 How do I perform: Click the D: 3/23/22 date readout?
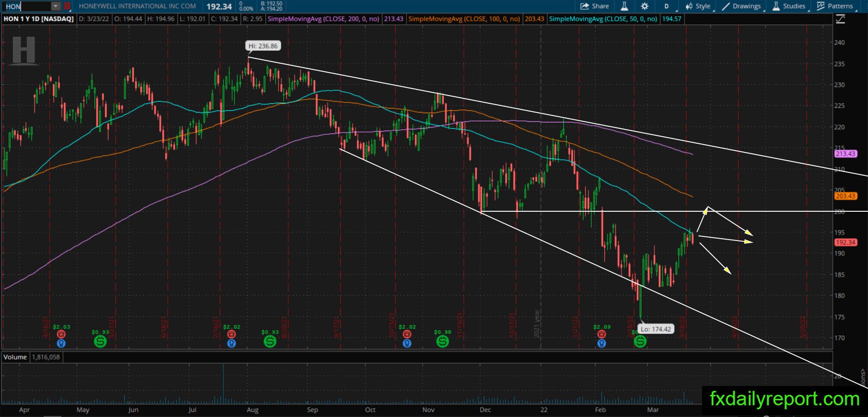pyautogui.click(x=95, y=19)
